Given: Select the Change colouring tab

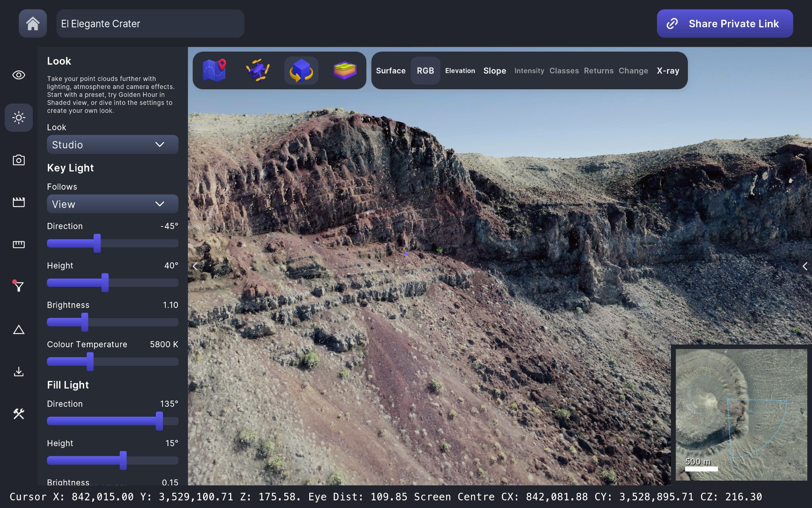Looking at the screenshot, I should tap(633, 71).
